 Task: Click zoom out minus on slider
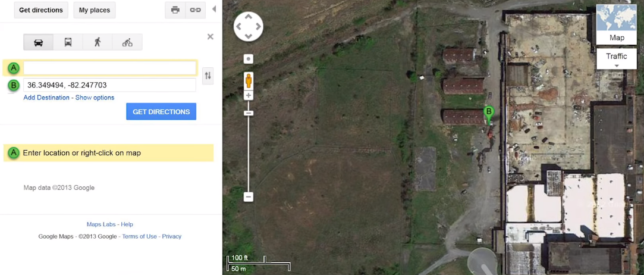[249, 197]
